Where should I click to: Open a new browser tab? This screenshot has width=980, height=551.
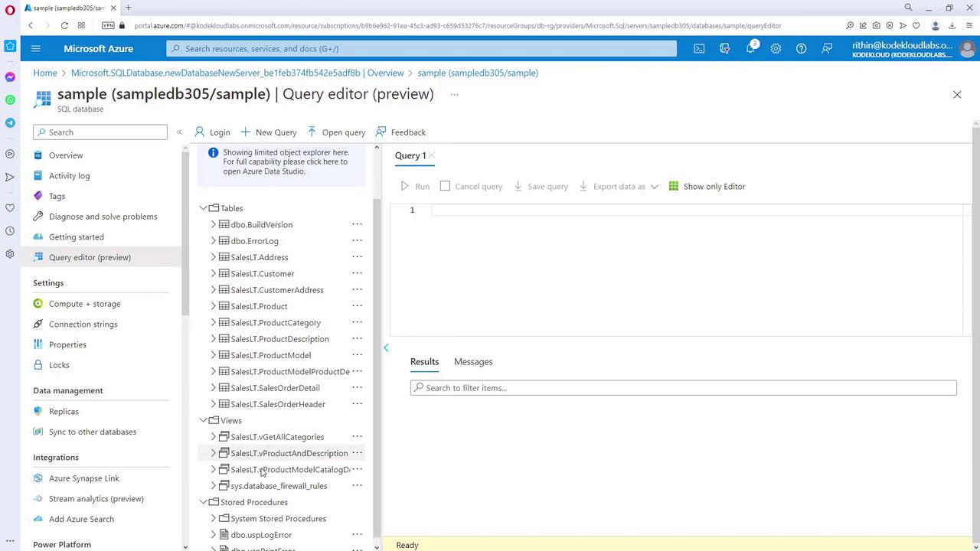point(128,8)
